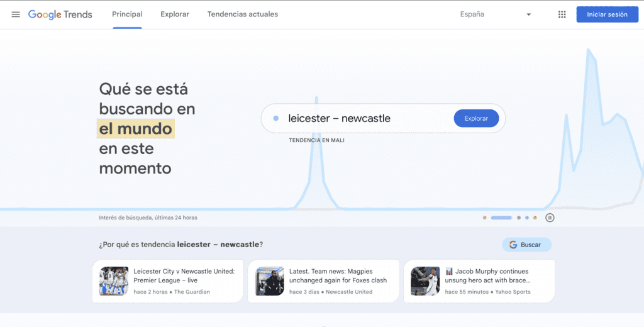Expand the España country dropdown

pyautogui.click(x=496, y=14)
